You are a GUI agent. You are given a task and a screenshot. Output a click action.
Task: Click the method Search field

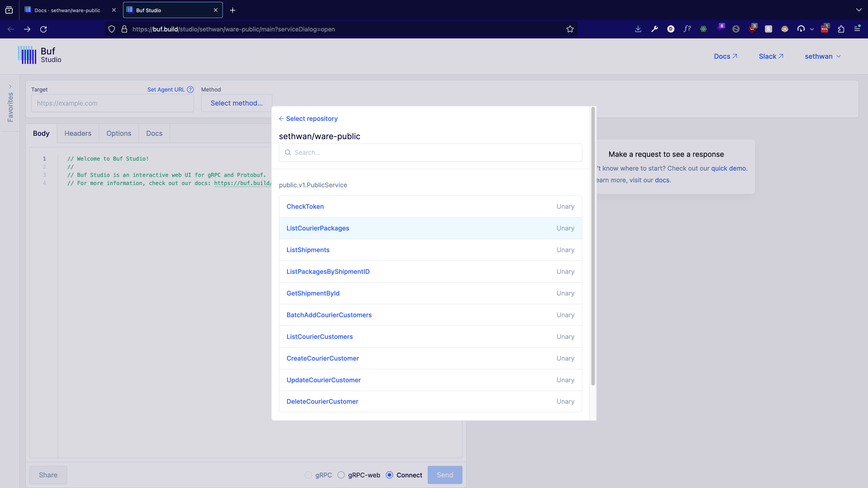[x=430, y=152]
